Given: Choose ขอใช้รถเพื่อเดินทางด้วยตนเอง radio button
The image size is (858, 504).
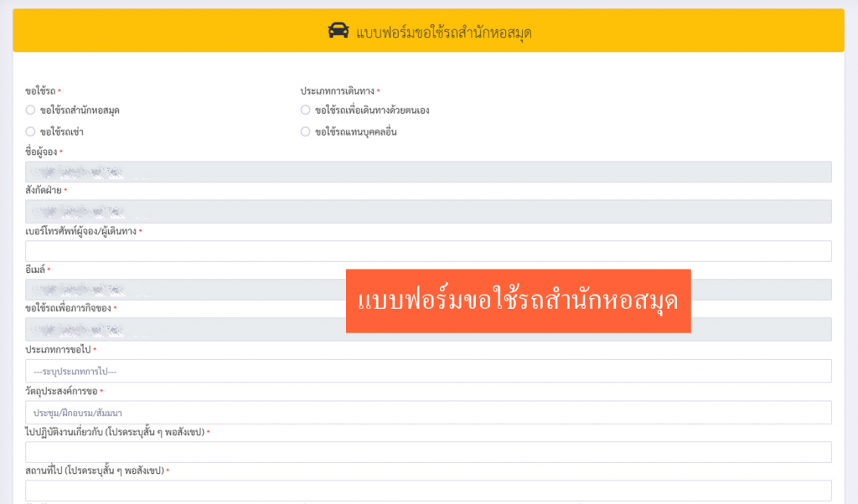Looking at the screenshot, I should [x=306, y=110].
